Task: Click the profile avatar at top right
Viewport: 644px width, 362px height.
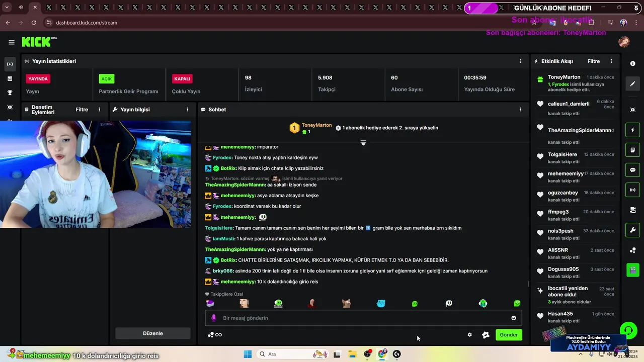Action: [x=624, y=42]
